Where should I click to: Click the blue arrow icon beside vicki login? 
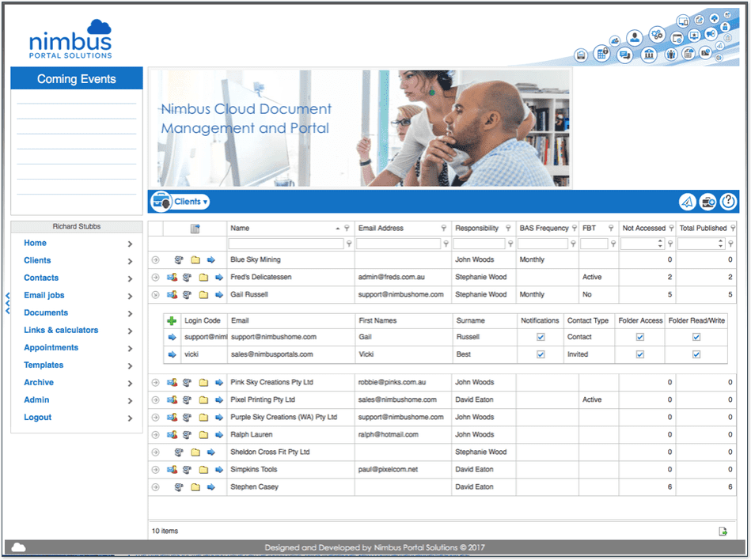pos(172,354)
